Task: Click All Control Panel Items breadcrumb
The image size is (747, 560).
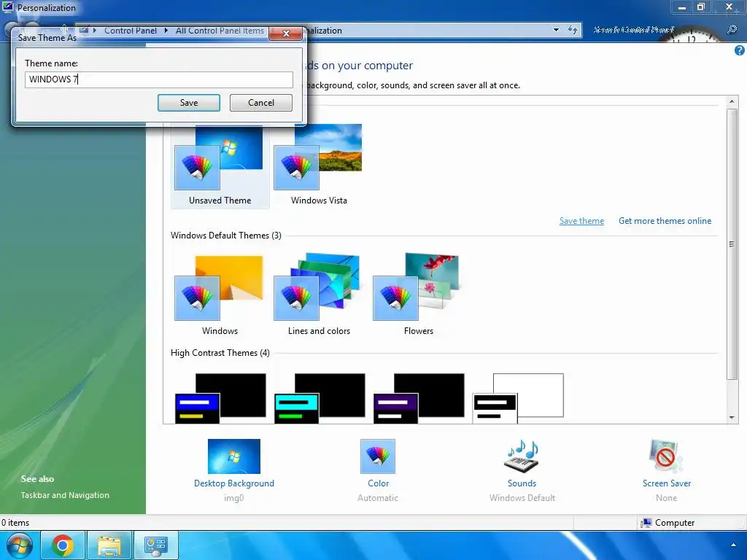Action: click(x=220, y=31)
